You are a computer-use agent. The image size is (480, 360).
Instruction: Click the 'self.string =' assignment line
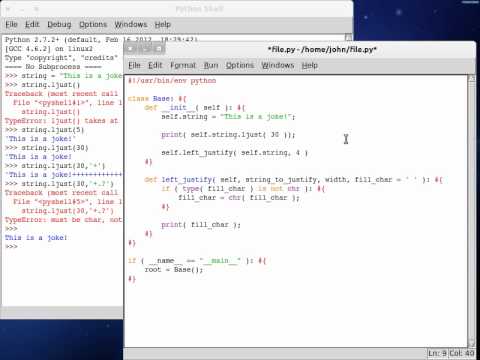pos(228,117)
